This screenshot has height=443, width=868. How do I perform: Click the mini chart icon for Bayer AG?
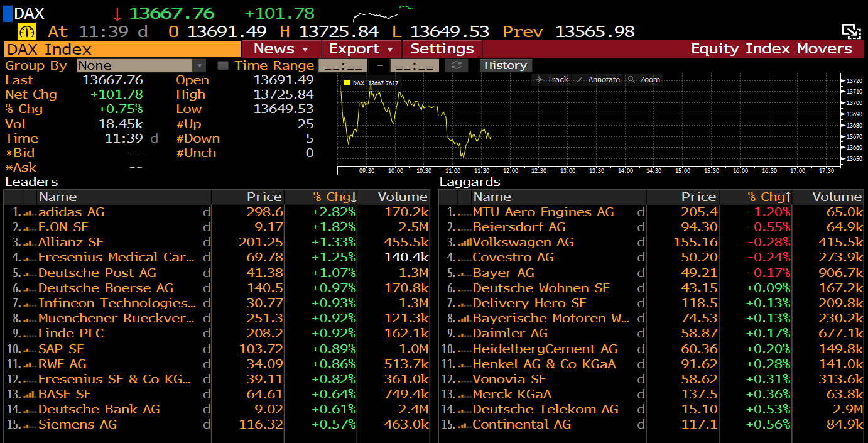coord(465,274)
